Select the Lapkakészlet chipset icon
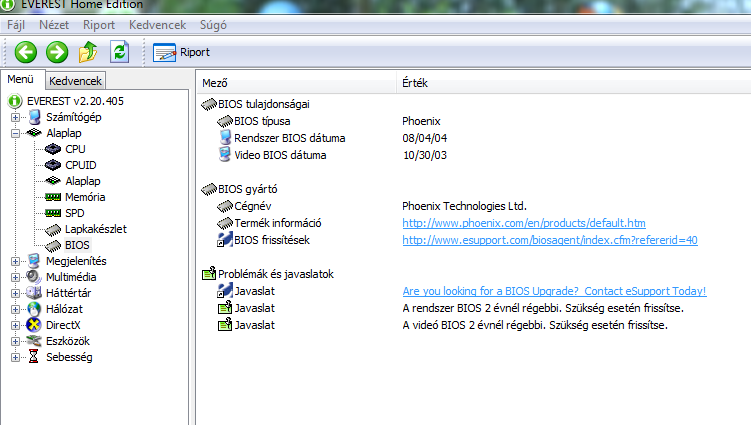Image resolution: width=751 pixels, height=425 pixels. 53,230
